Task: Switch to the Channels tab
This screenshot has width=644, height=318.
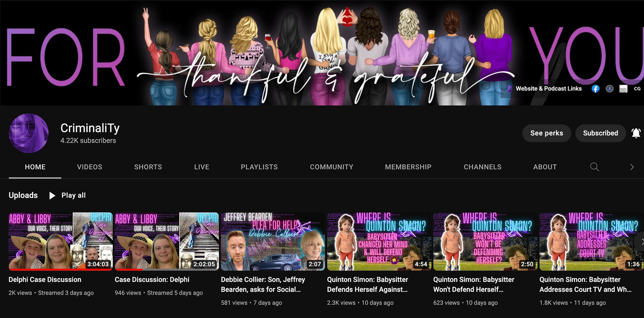Action: [482, 167]
